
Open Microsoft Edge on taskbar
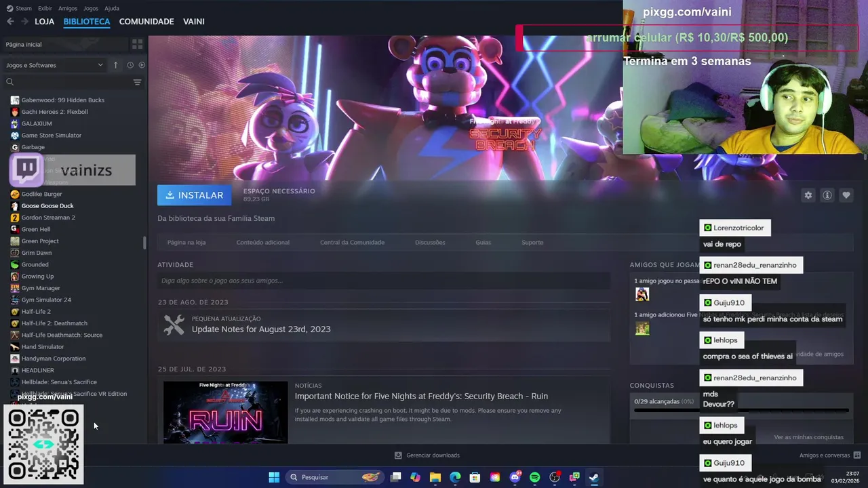455,477
